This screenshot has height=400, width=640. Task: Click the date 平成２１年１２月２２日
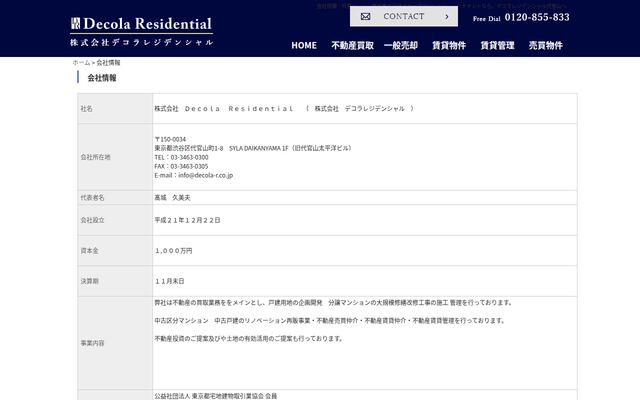point(187,220)
